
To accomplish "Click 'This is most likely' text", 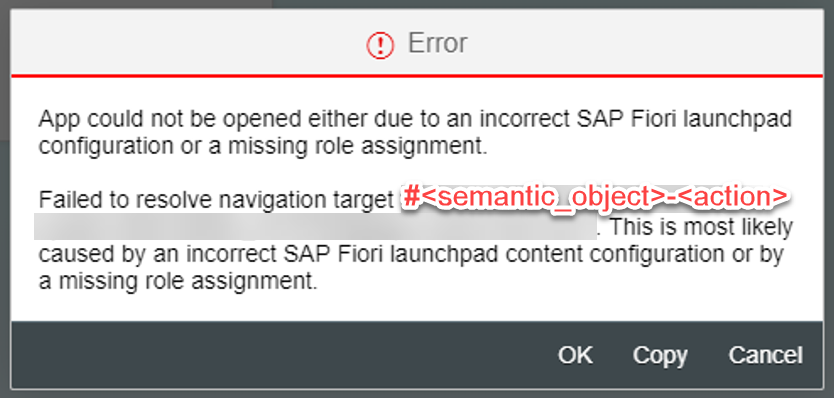I will pyautogui.click(x=702, y=228).
